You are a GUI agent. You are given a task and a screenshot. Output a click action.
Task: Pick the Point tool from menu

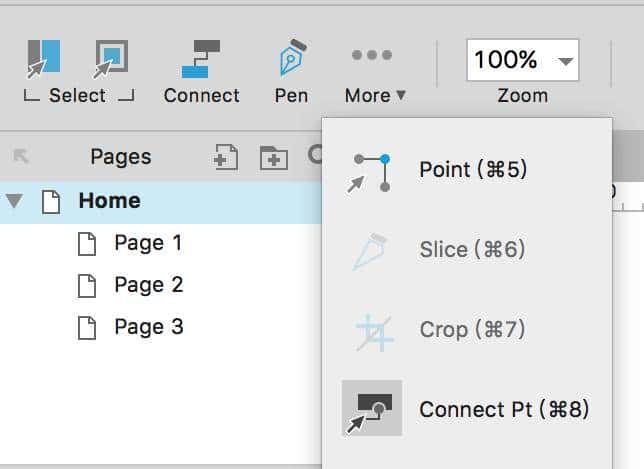[472, 170]
